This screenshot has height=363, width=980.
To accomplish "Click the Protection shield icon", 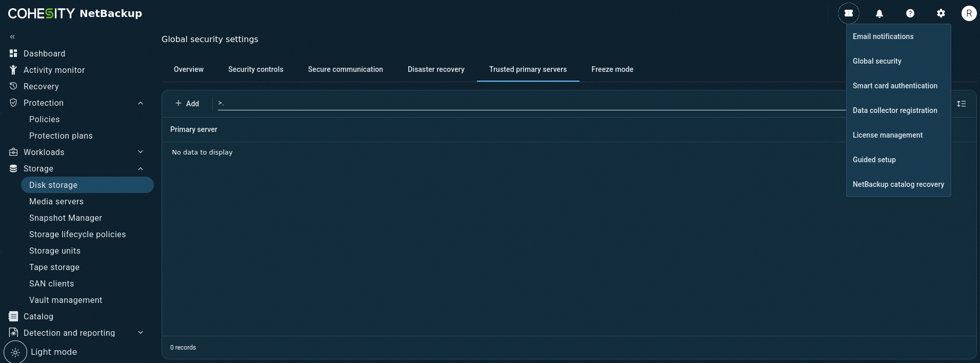I will click(13, 103).
